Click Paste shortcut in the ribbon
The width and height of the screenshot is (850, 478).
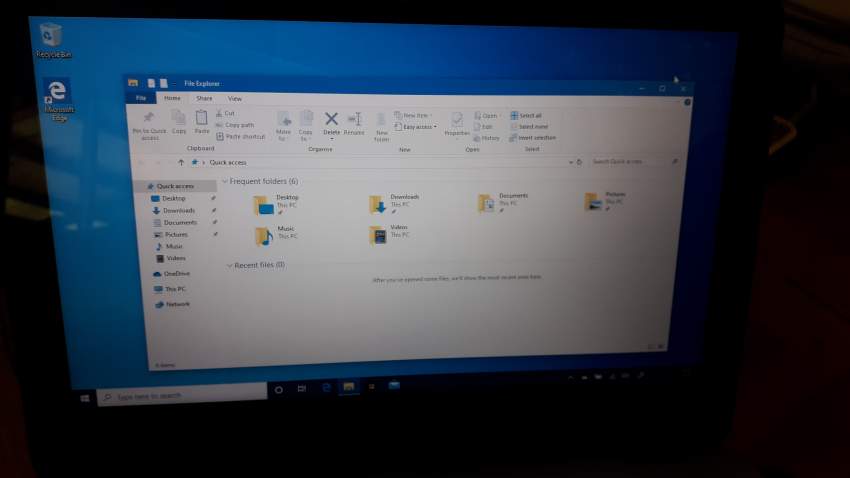pos(241,137)
